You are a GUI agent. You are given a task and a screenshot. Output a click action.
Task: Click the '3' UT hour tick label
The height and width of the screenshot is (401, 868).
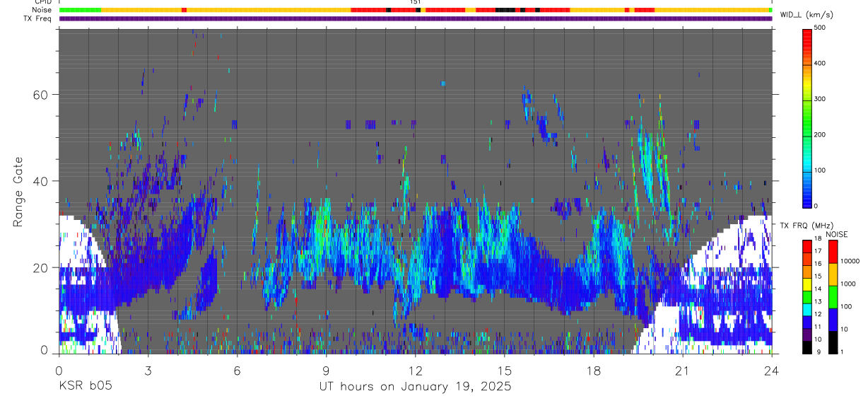(148, 370)
